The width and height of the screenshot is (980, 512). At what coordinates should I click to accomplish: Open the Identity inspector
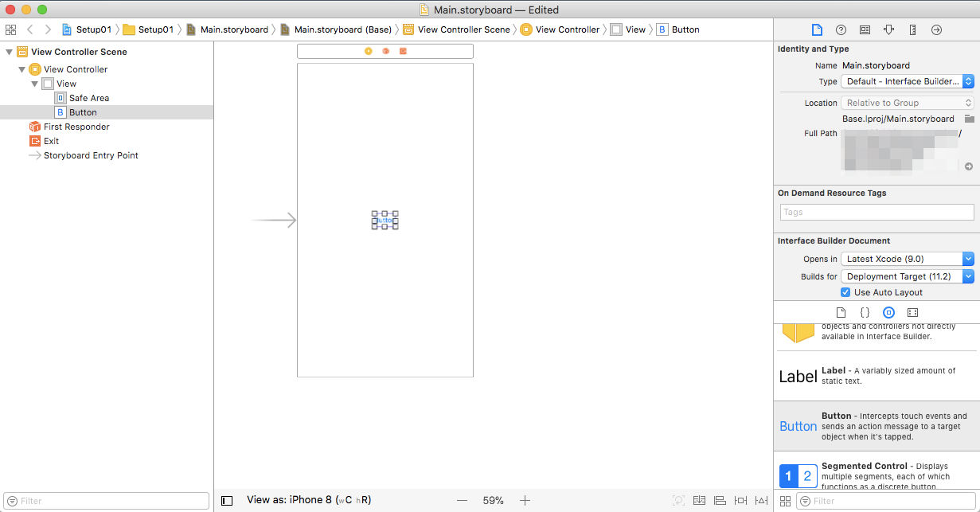pos(865,29)
